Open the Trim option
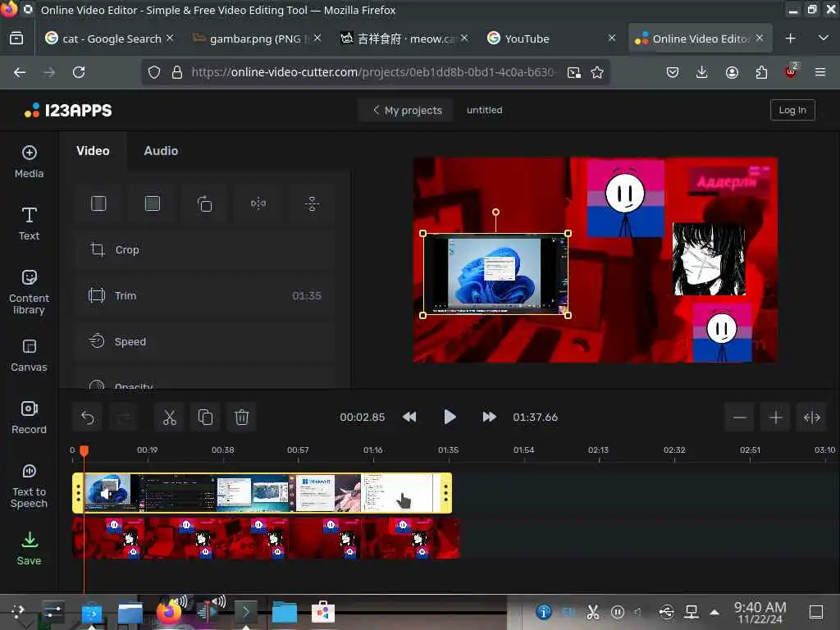 [204, 295]
